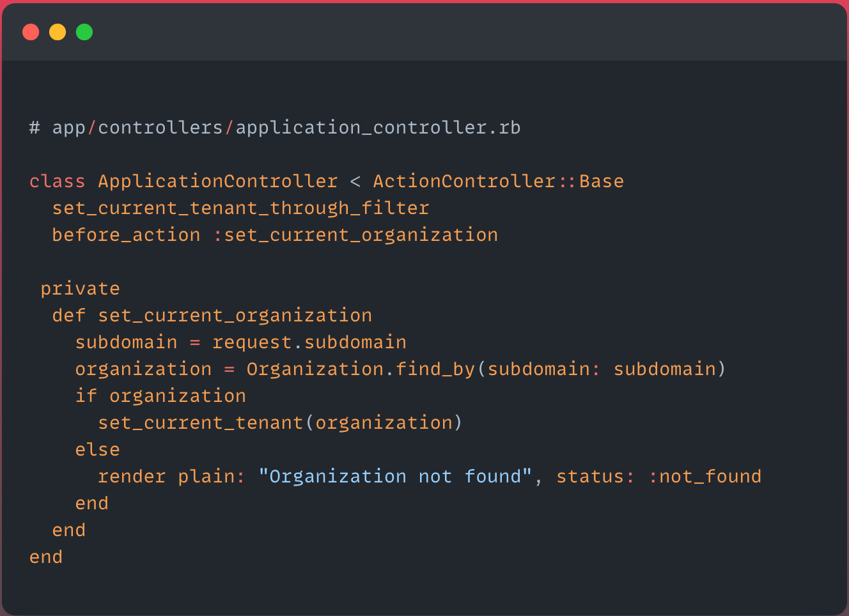Click request.subdomain expression
The image size is (849, 616).
coord(309,343)
